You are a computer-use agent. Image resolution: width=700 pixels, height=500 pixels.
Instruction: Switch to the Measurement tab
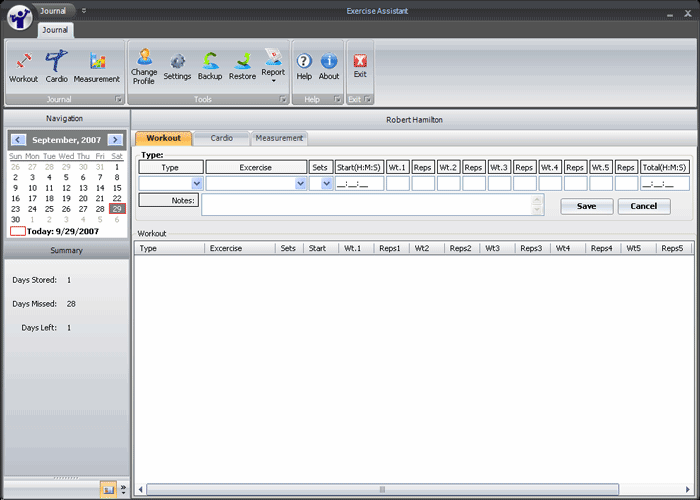[x=279, y=138]
